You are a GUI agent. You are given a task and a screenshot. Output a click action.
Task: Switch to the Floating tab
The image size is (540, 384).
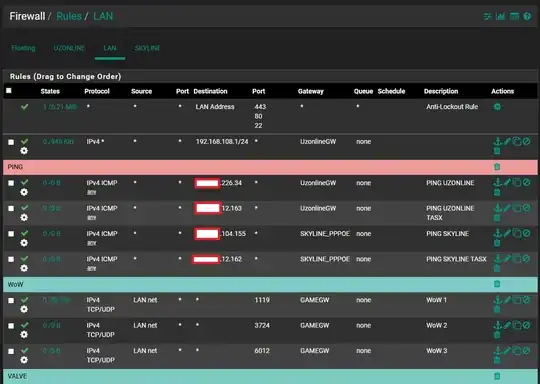click(23, 48)
